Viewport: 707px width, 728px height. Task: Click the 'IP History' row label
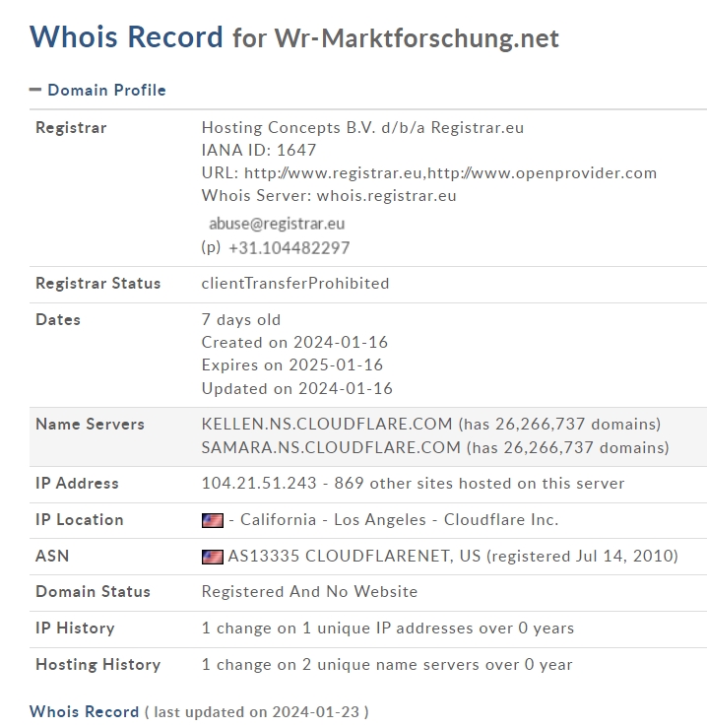coord(75,628)
